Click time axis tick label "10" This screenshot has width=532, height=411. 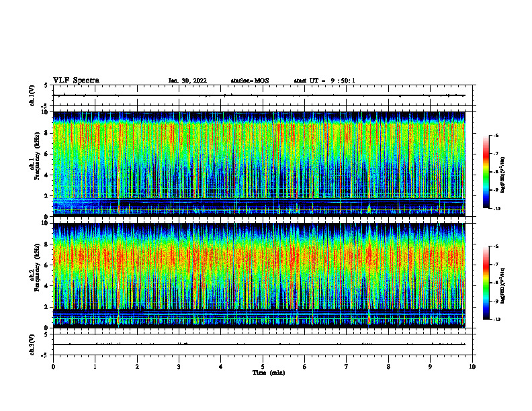point(472,367)
